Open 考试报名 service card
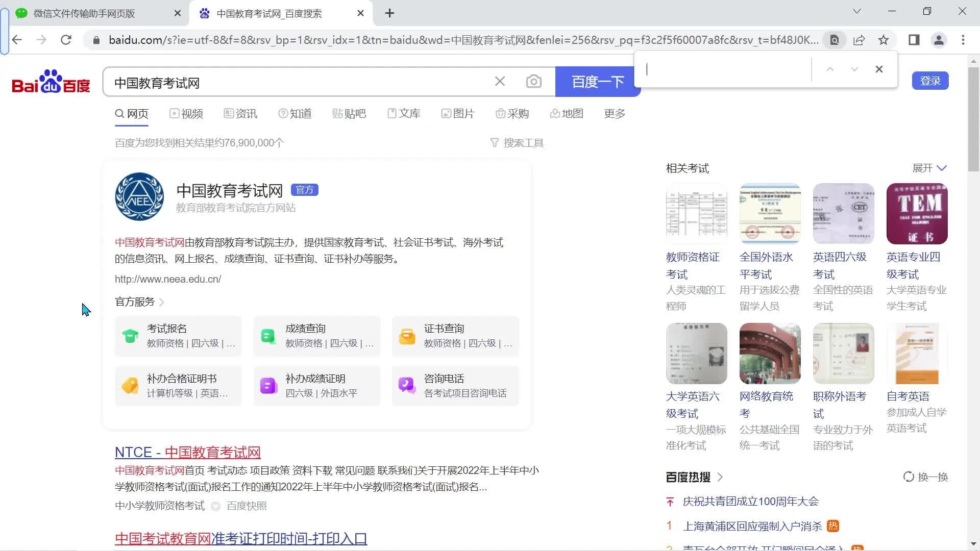The image size is (980, 551). coord(178,336)
